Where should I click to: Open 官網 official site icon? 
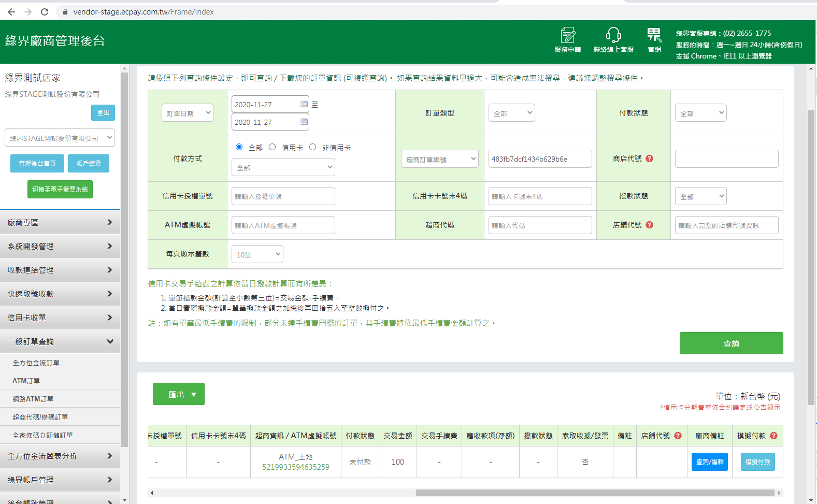coord(654,40)
